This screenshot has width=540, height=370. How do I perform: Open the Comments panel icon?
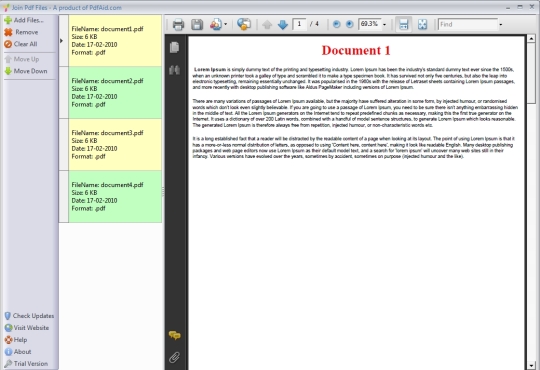175,335
